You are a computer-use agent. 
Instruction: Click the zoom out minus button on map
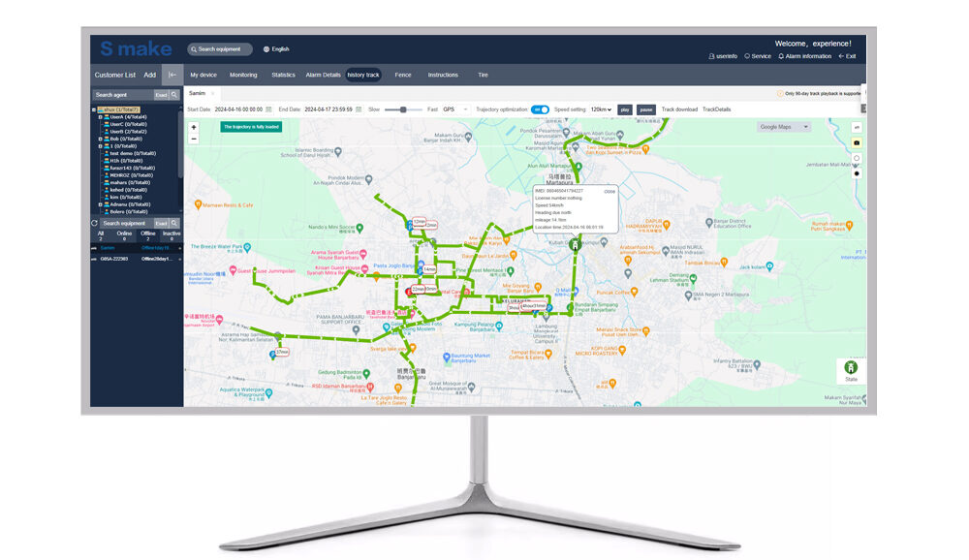pos(194,139)
